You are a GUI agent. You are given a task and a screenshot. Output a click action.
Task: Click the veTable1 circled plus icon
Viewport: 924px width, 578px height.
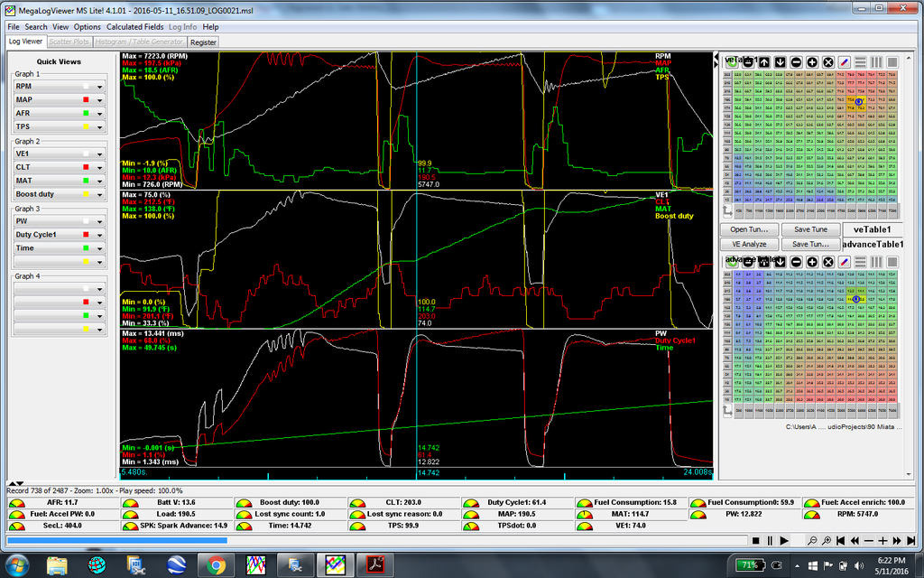[x=812, y=62]
